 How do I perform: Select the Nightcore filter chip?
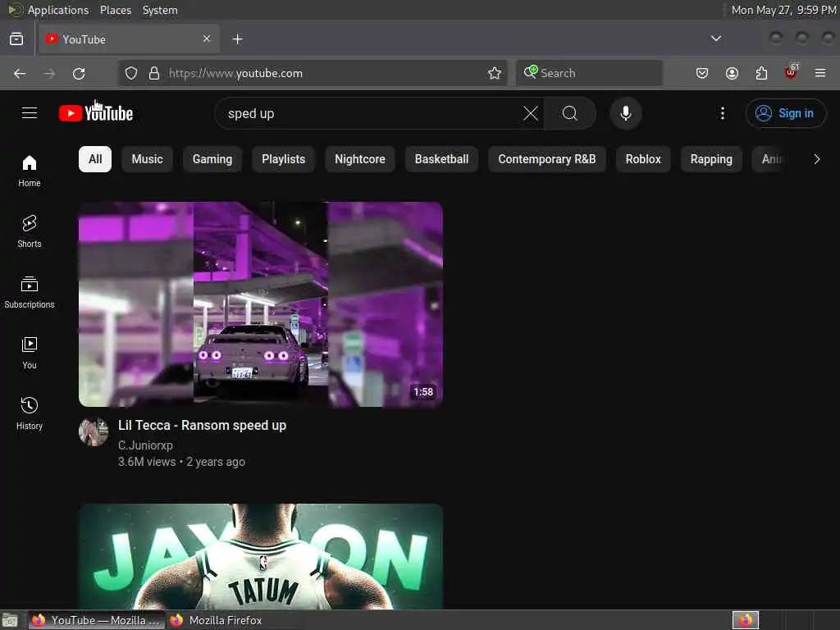coord(360,159)
